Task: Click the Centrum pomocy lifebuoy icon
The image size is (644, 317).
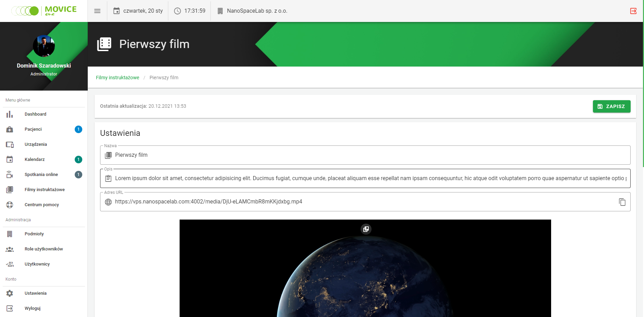Action: point(10,205)
